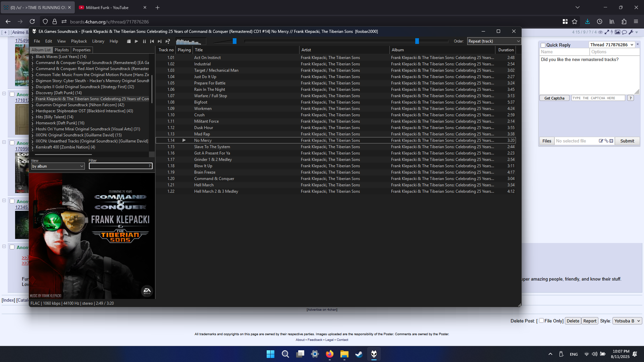
Task: Click the expand images arrows icon in header
Action: tap(607, 32)
